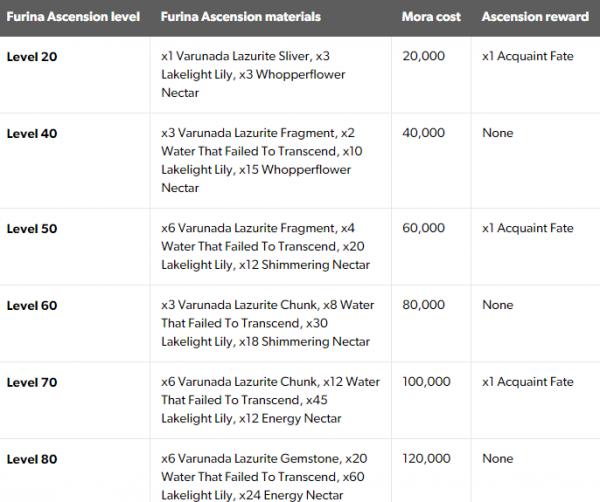Select the Varunada Lazurite Gemstone materials cell

270,476
